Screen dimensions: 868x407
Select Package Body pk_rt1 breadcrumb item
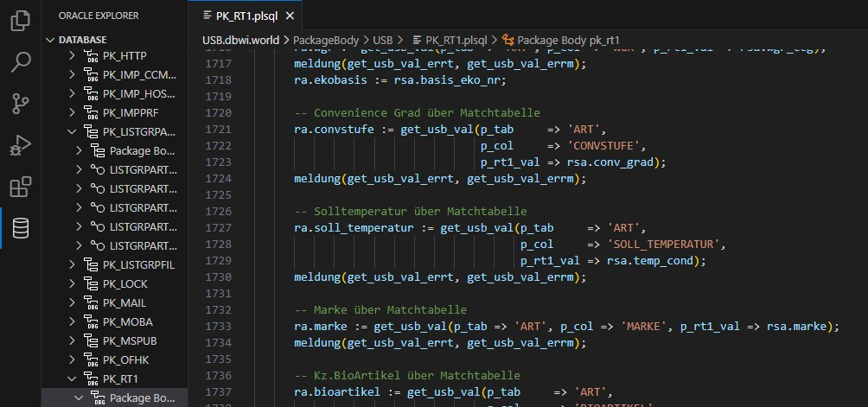click(x=568, y=40)
